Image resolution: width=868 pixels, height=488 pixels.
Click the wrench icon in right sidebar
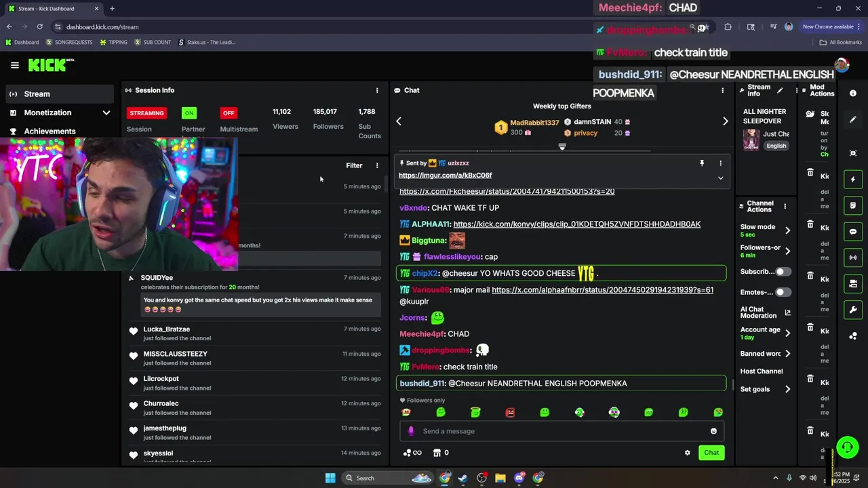[853, 310]
